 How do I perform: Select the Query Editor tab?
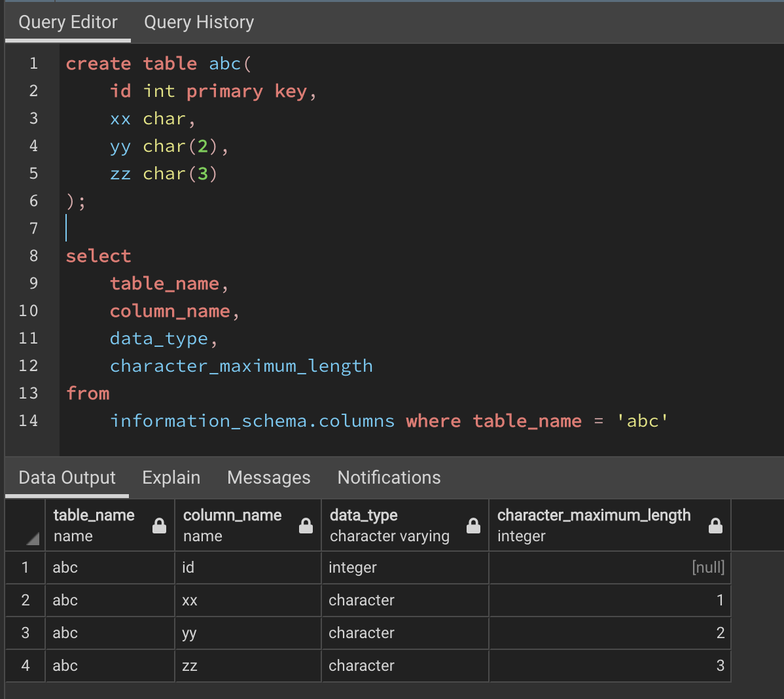click(67, 22)
